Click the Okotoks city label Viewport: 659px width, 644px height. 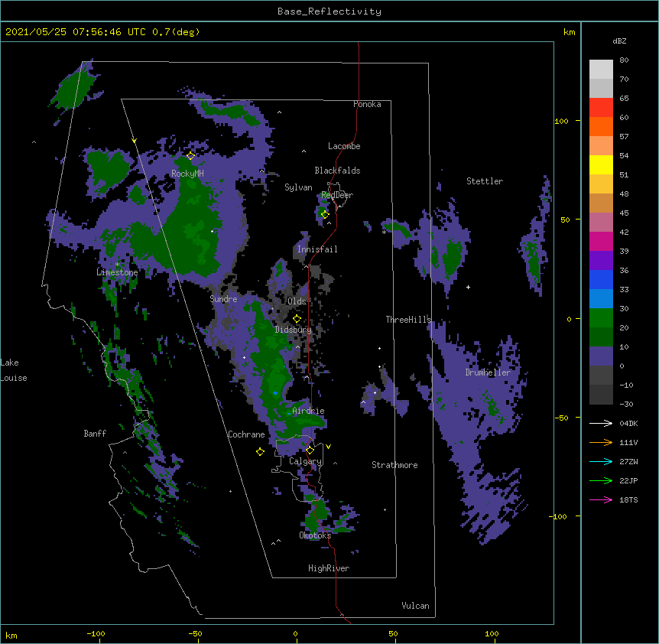point(315,535)
